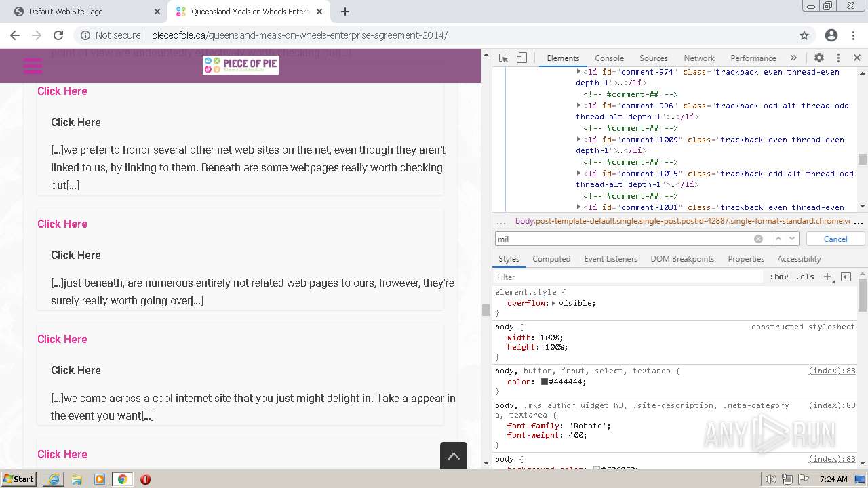The image size is (868, 488).
Task: Expand the comment-974 li node
Action: pos(578,72)
